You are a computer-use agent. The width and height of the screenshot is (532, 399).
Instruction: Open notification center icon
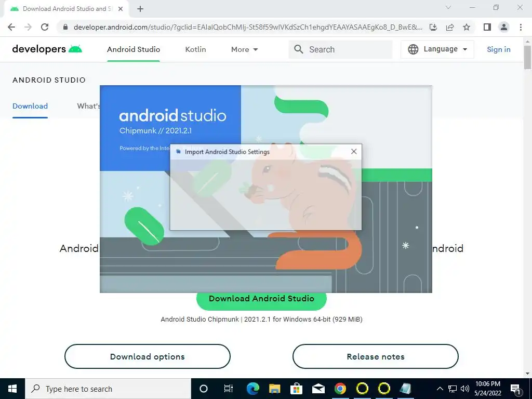[516, 389]
